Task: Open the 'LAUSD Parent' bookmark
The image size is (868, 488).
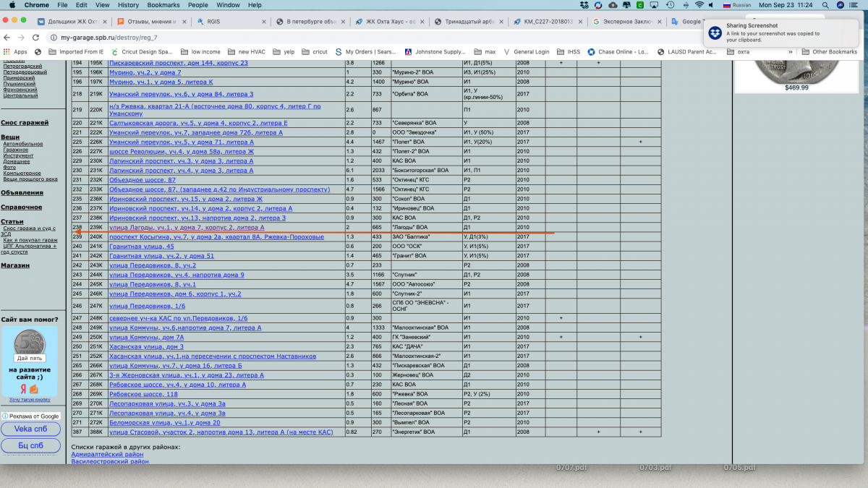Action: coord(687,52)
